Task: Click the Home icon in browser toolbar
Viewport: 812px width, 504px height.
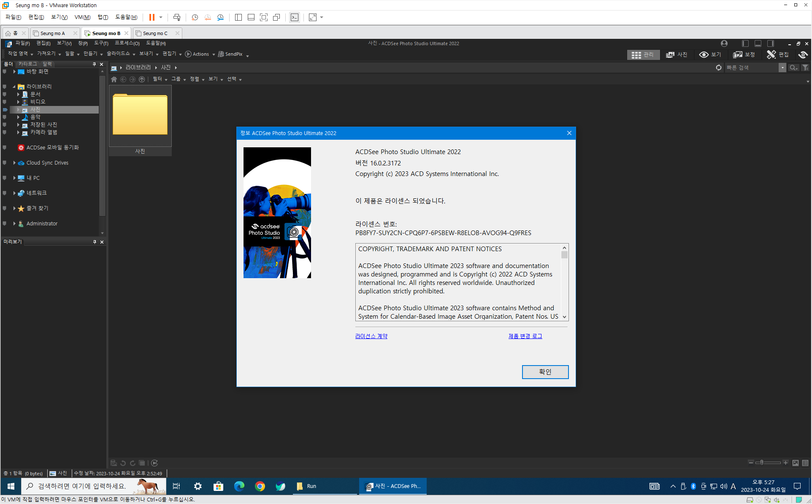Action: tap(114, 79)
